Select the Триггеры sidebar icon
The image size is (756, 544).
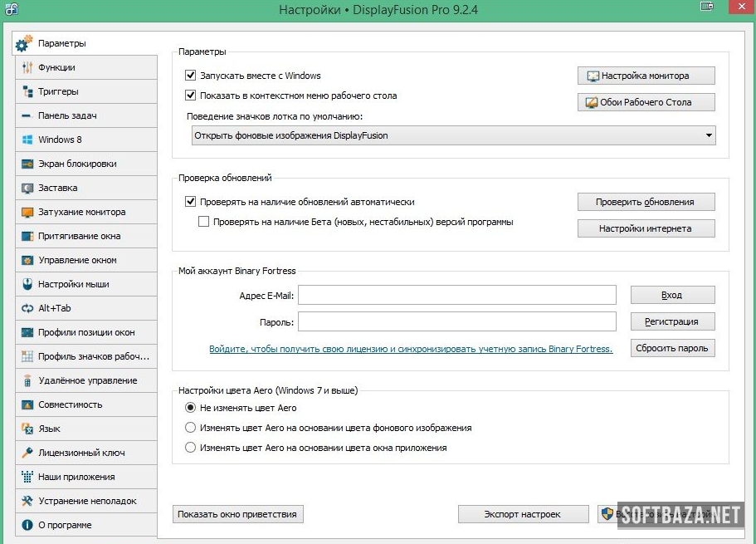pos(27,91)
